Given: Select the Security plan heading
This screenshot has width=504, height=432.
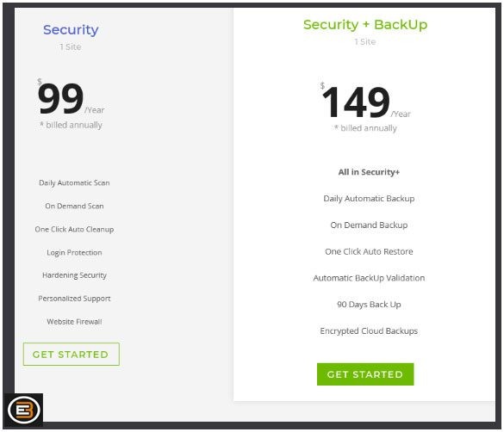Looking at the screenshot, I should point(71,30).
